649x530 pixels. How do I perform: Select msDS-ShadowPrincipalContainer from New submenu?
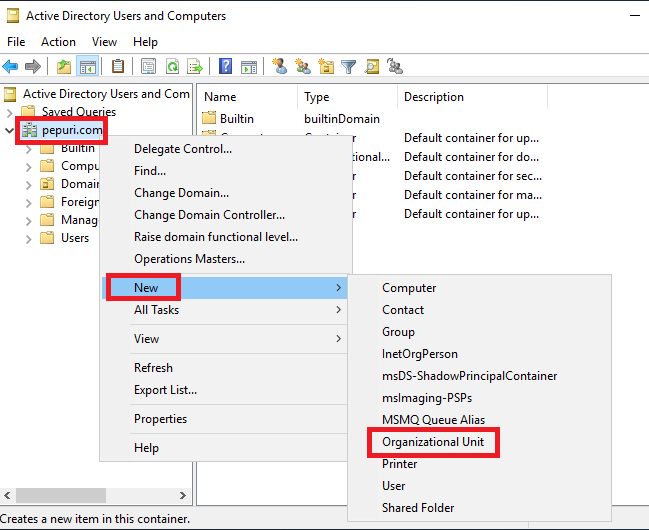479,376
